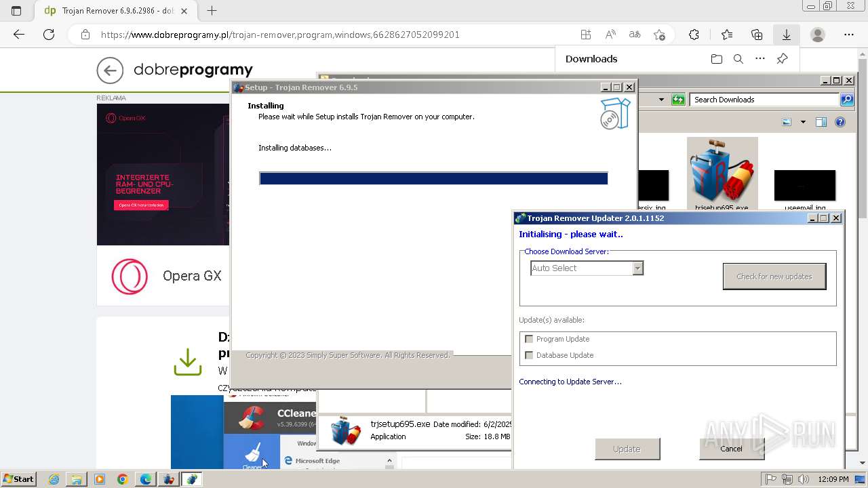Viewport: 868px width, 488px height.
Task: Click the "Installing databases..." status text
Action: (x=295, y=148)
